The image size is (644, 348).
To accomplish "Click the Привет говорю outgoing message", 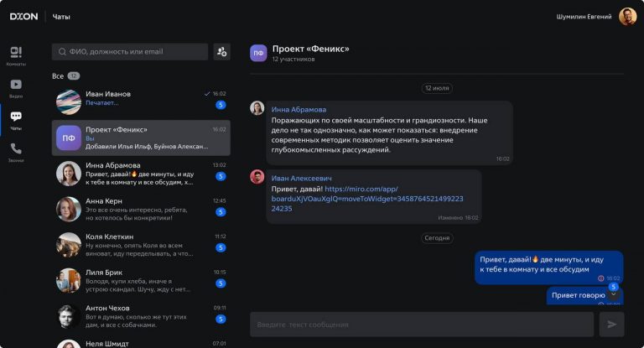I will pyautogui.click(x=584, y=296).
